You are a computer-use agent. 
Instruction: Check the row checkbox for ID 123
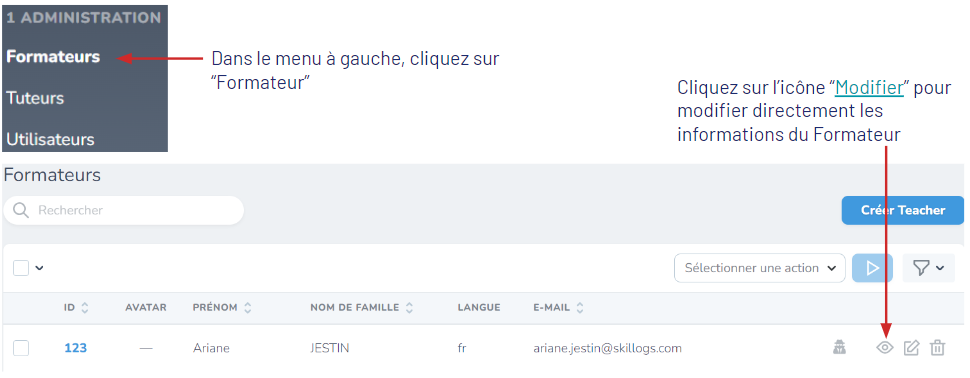[21, 348]
